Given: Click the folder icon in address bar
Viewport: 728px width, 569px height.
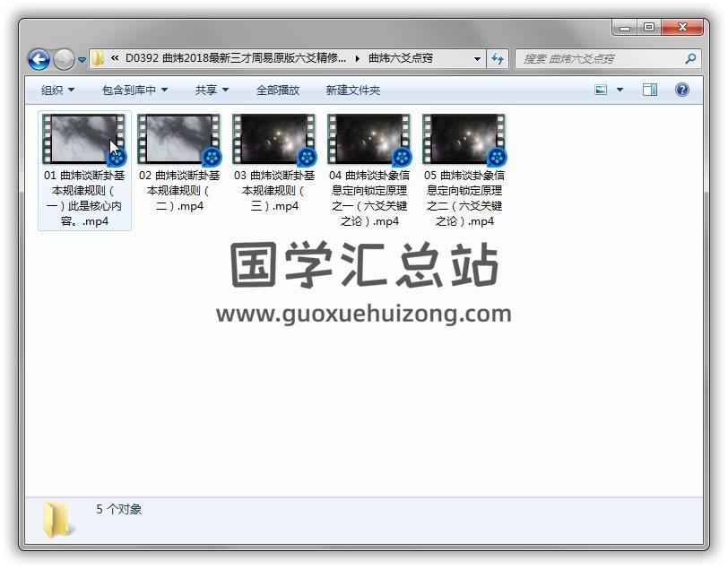Looking at the screenshot, I should tap(98, 58).
